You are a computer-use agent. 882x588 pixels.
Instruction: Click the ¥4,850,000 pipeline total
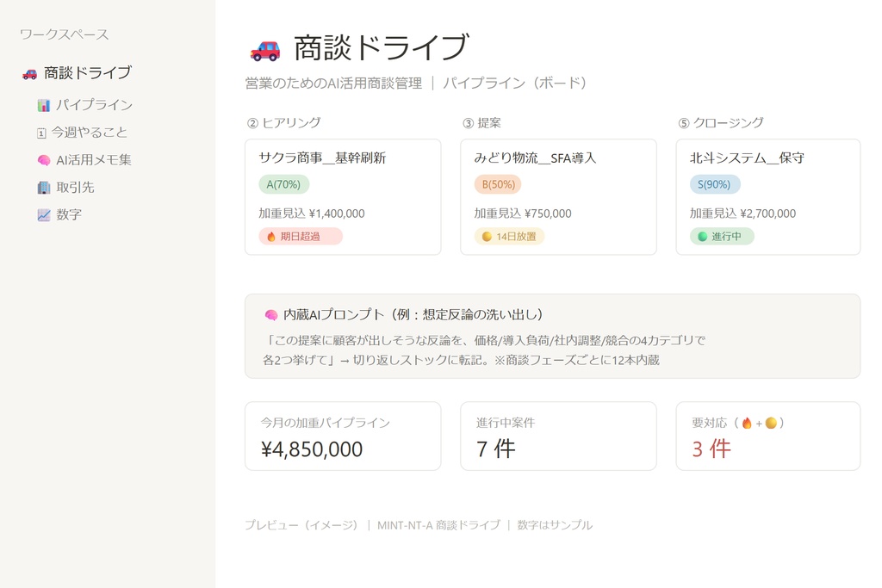click(x=312, y=449)
